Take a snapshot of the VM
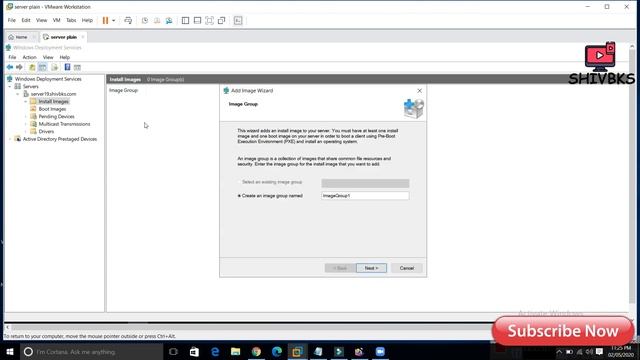This screenshot has width=640, height=360. (145, 20)
